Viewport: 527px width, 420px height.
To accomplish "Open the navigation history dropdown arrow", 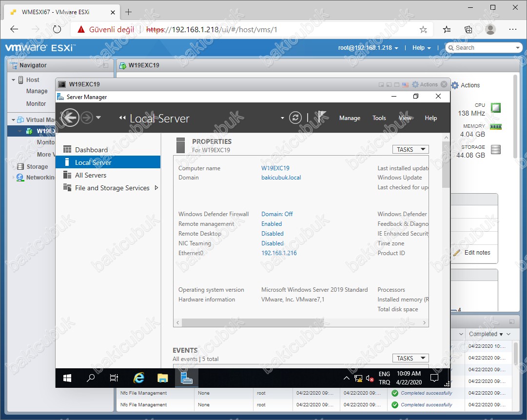I will (x=98, y=118).
